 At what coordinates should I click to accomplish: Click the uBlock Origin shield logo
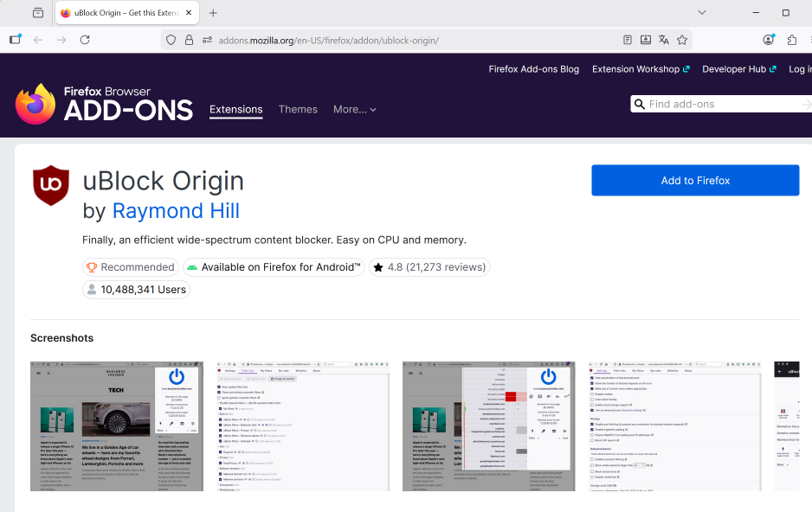tap(51, 185)
